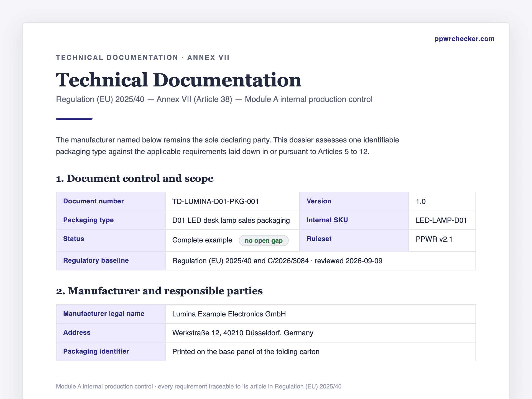
Task: Select value 'TD-LUMINA-D01-PKG-001'
Action: (x=215, y=201)
